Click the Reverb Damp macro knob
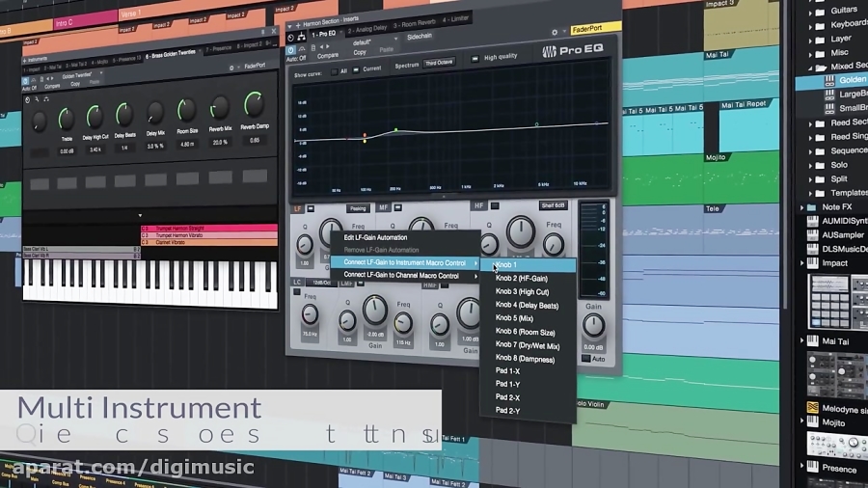Image resolution: width=868 pixels, height=488 pixels. 254,104
